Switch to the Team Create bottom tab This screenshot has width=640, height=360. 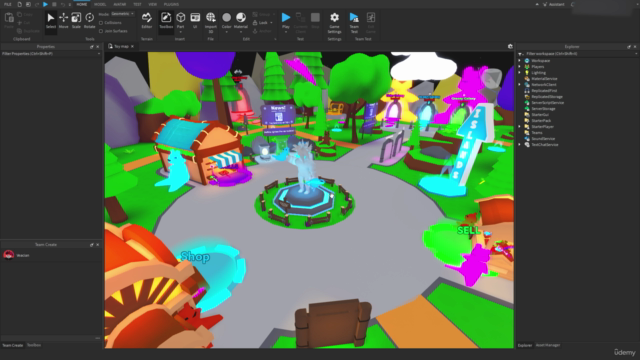(x=13, y=345)
